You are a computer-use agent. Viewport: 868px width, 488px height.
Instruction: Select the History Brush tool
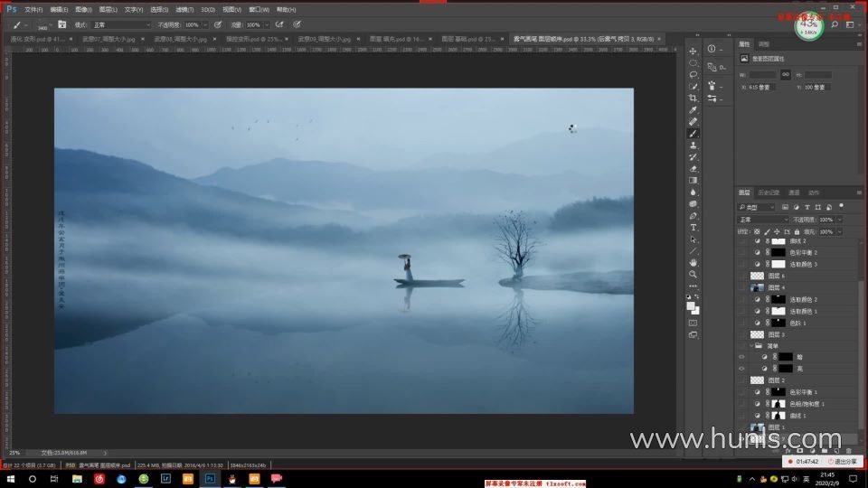pyautogui.click(x=693, y=156)
